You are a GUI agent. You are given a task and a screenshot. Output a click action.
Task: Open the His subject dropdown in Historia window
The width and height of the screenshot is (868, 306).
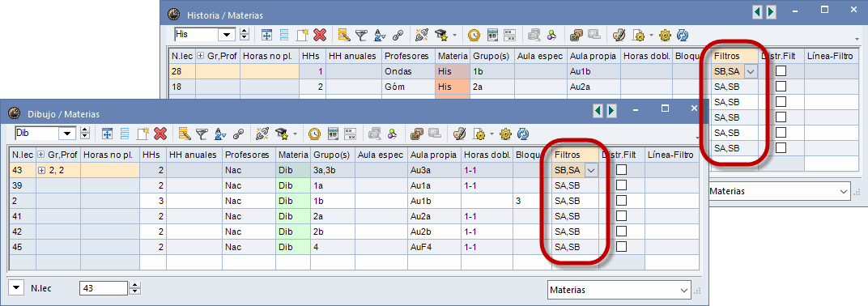tap(228, 34)
